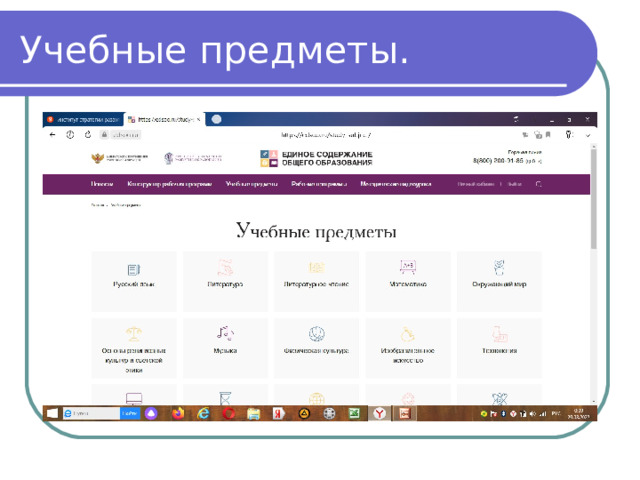Open the Учебные предметы menu item
Screen dimensions: 640x480
tap(251, 184)
